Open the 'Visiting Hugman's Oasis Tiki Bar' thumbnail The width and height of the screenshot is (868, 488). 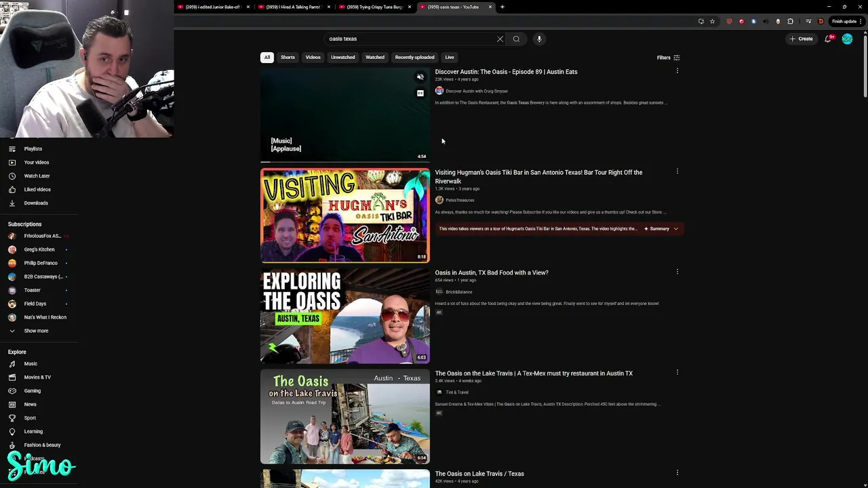345,215
